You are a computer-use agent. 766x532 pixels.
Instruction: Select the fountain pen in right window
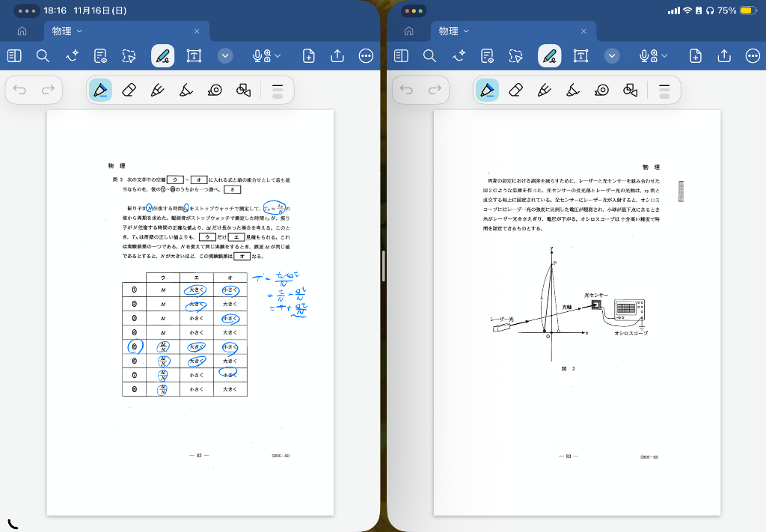tap(544, 91)
